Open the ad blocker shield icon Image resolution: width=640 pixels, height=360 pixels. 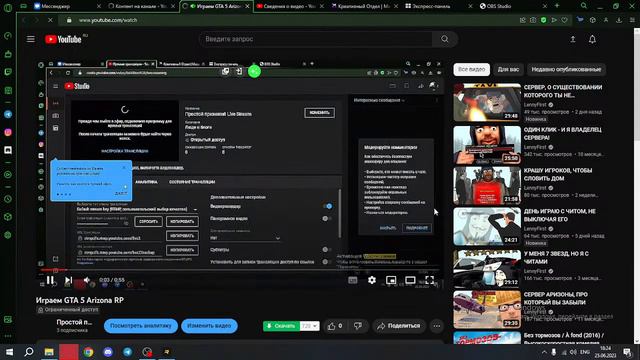pyautogui.click(x=543, y=20)
